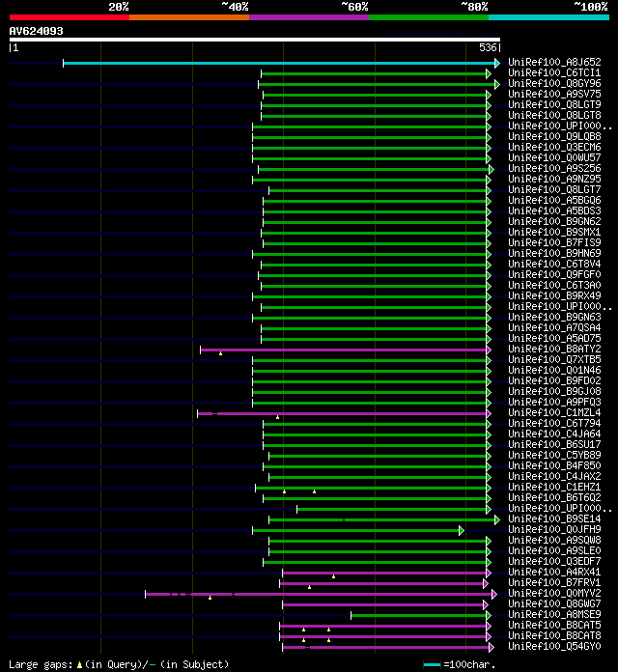Click the white query sequence bar
Viewport: 618px width, 672px height.
pos(255,40)
